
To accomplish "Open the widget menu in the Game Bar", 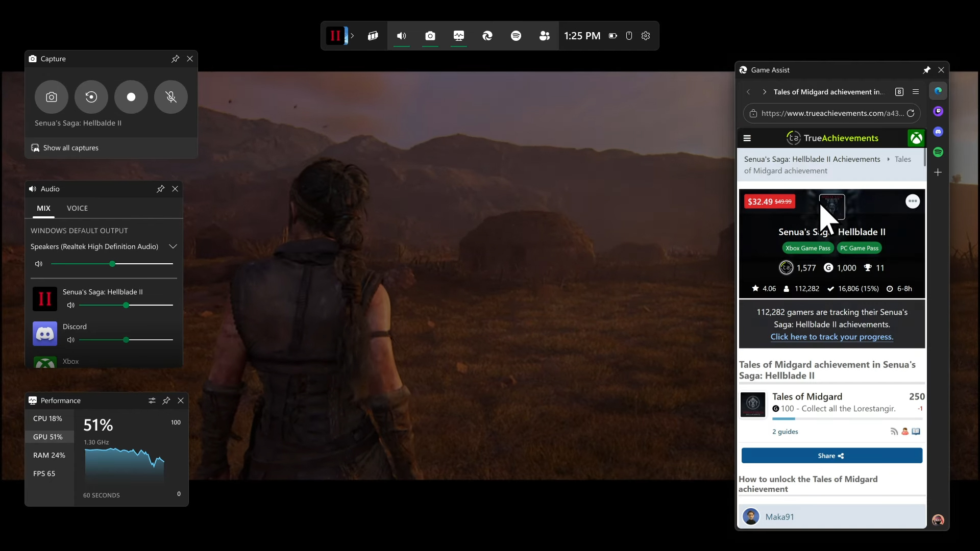I will point(373,36).
